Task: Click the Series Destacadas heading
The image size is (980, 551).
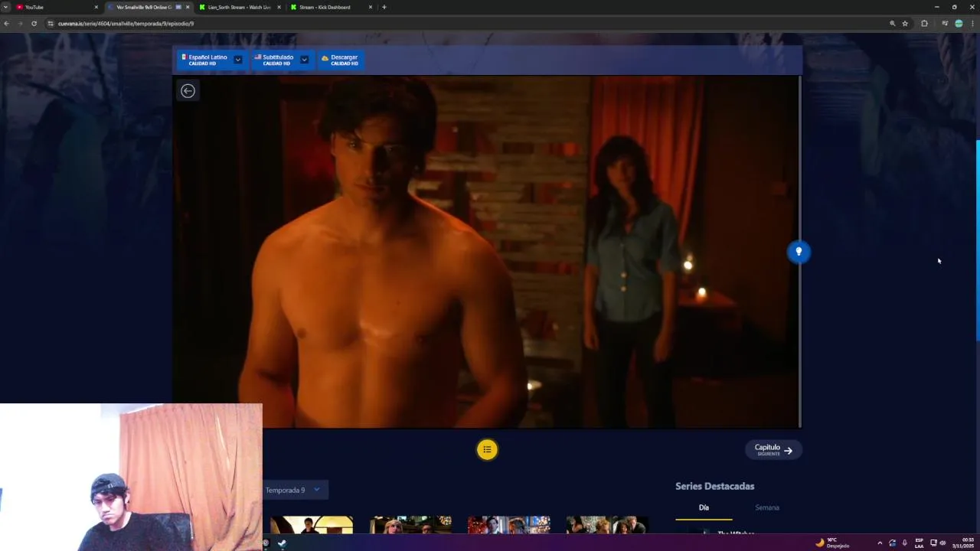Action: coord(714,486)
